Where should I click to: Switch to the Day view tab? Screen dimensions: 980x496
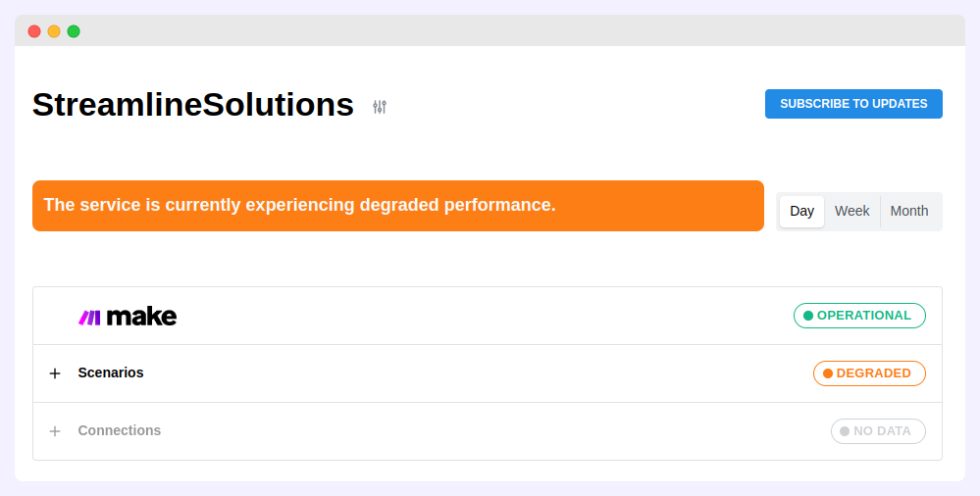pos(801,211)
